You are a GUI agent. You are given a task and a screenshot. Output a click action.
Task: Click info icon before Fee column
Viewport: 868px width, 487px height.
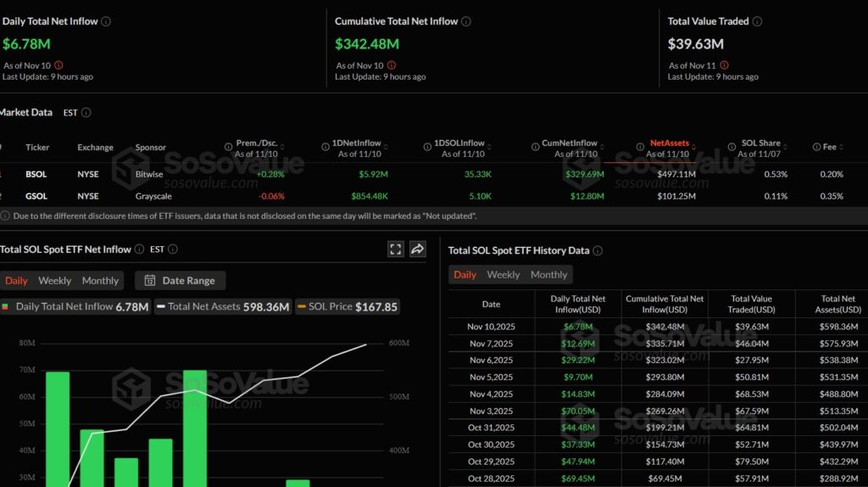pos(816,147)
